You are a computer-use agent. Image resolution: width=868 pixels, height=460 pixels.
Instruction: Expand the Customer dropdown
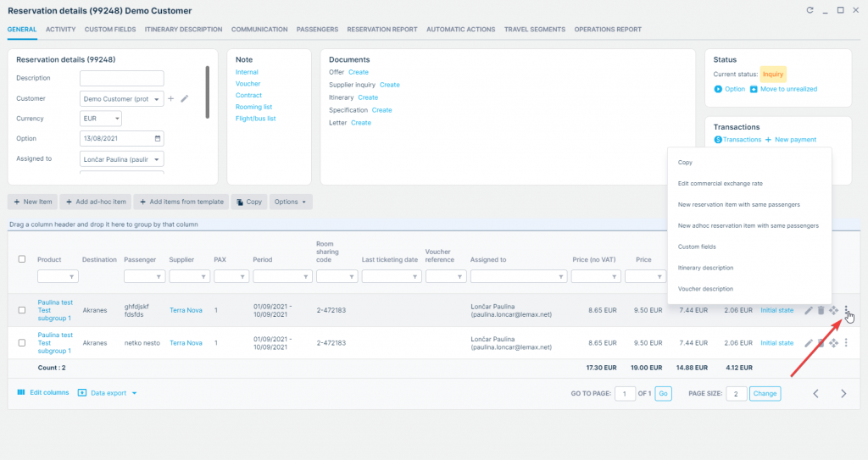click(x=157, y=99)
